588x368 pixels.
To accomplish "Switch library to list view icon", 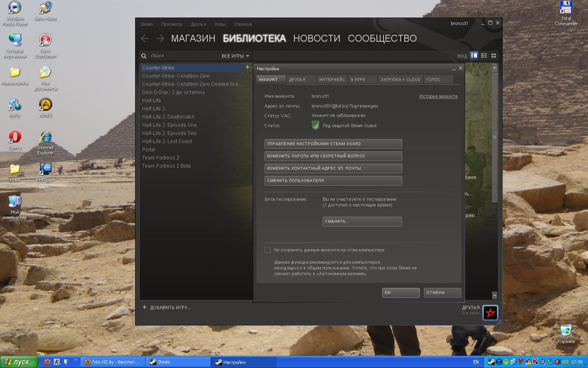I will coord(484,56).
